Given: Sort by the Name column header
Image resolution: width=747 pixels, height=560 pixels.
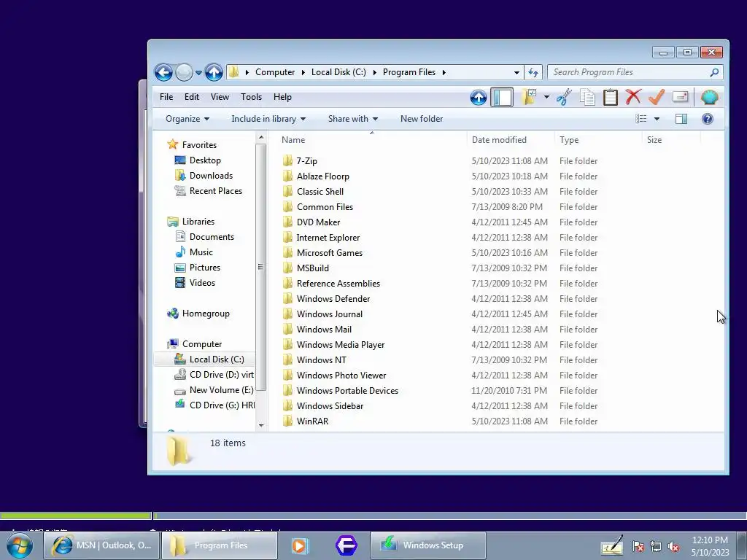Looking at the screenshot, I should [371, 139].
